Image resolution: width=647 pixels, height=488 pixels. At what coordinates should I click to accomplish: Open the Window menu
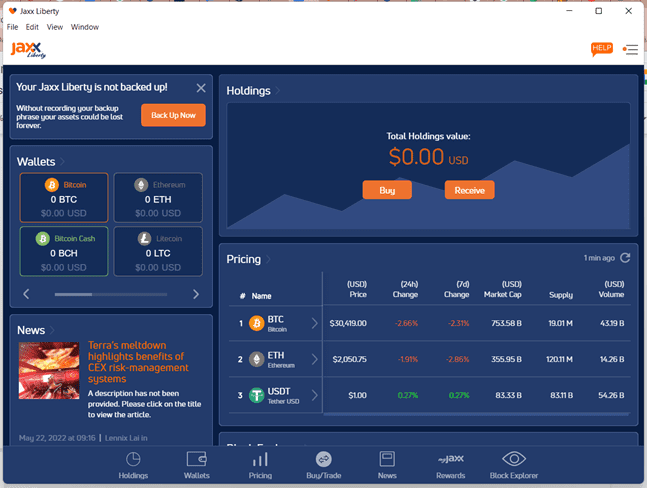pyautogui.click(x=85, y=27)
